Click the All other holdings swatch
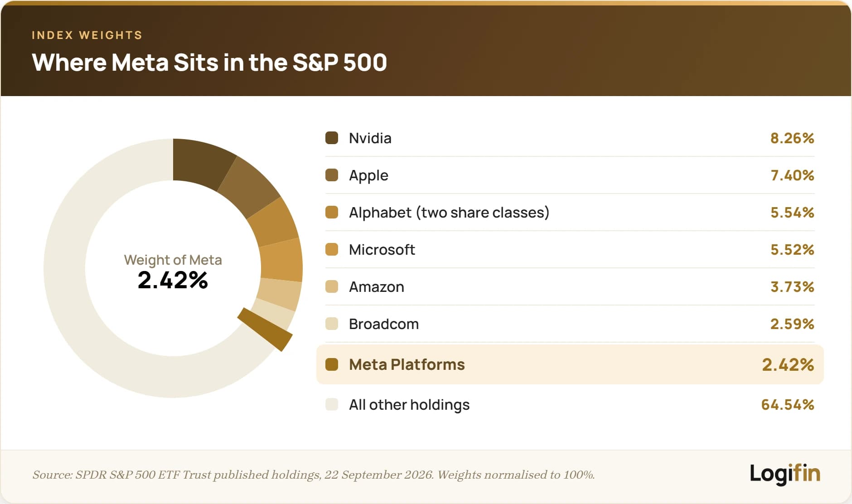This screenshot has height=504, width=852. point(332,404)
